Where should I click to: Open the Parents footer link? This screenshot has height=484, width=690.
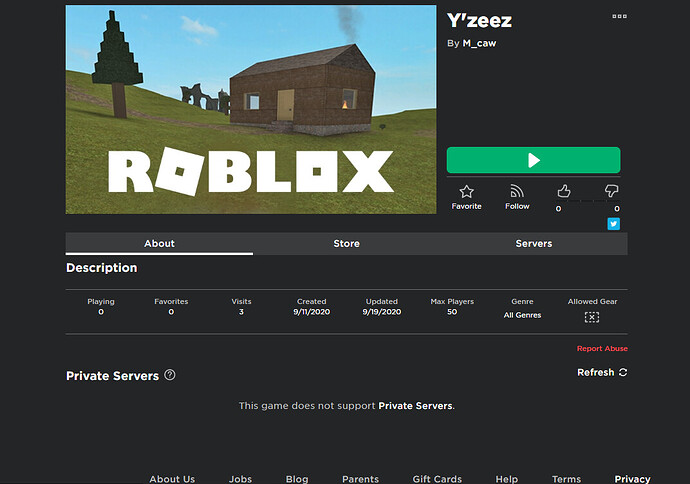pyautogui.click(x=360, y=479)
